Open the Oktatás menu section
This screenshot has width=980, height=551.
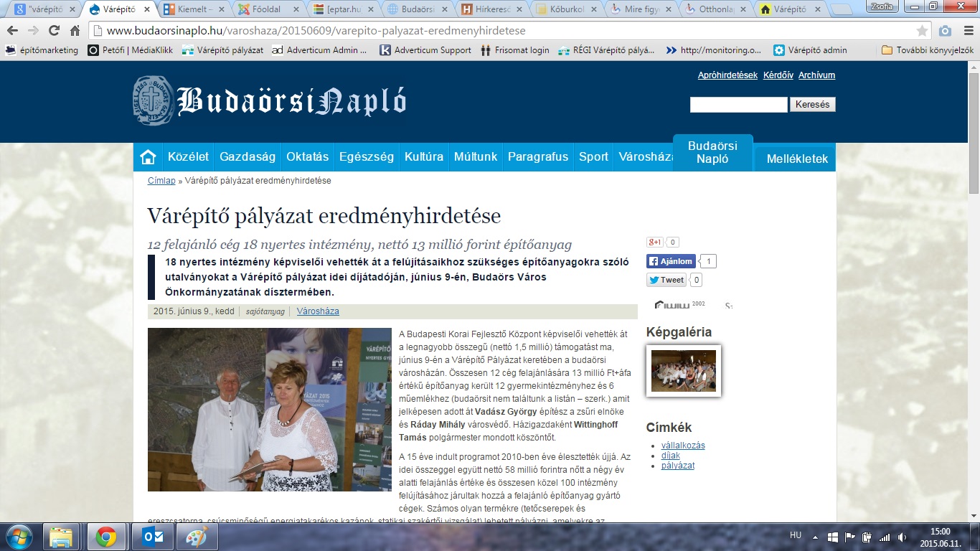click(307, 157)
